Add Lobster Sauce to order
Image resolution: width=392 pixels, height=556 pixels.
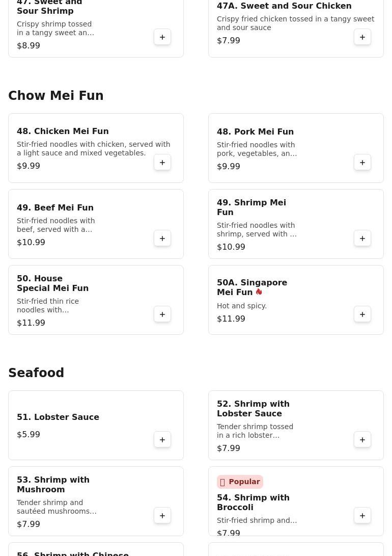pos(162,440)
